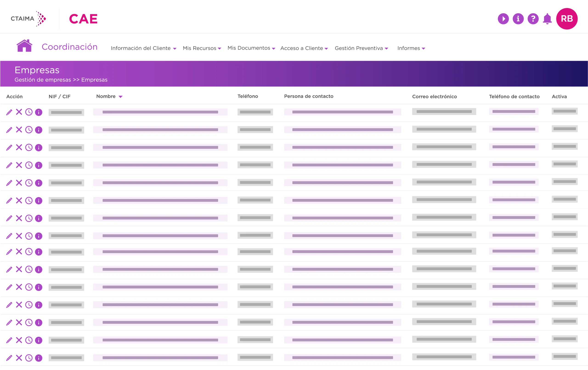Viewport: 588px width, 370px height.
Task: Open the Coordinación section link
Action: click(x=70, y=47)
